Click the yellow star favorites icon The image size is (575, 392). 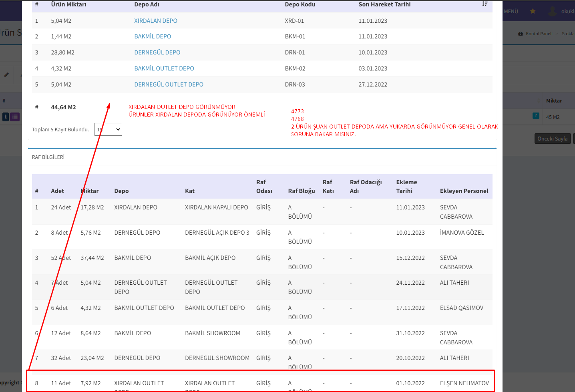(x=533, y=11)
